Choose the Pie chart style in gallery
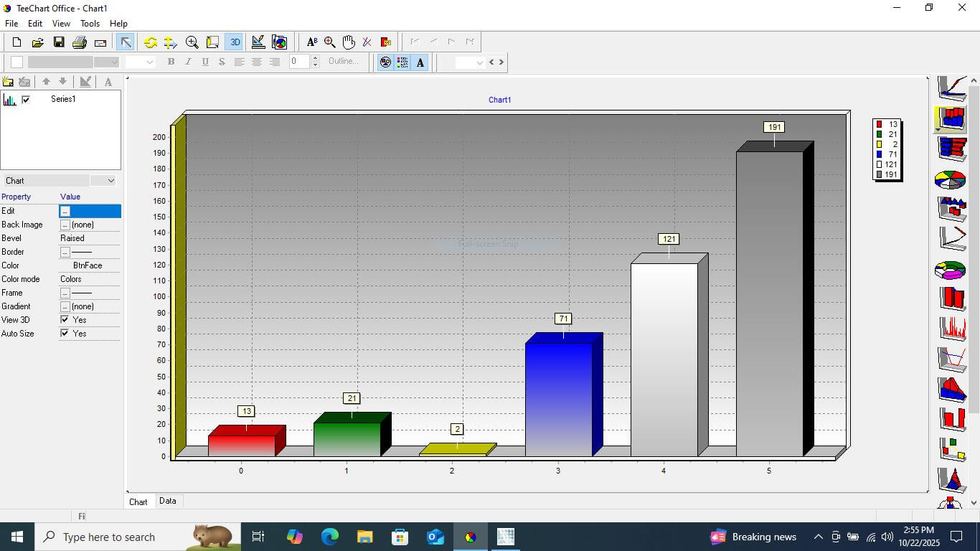 [x=951, y=179]
